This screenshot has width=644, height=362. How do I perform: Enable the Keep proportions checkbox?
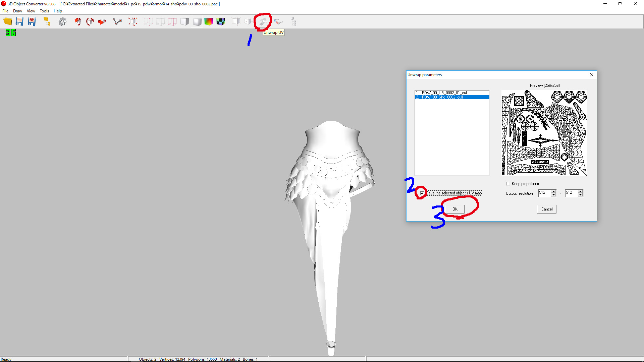coord(508,184)
